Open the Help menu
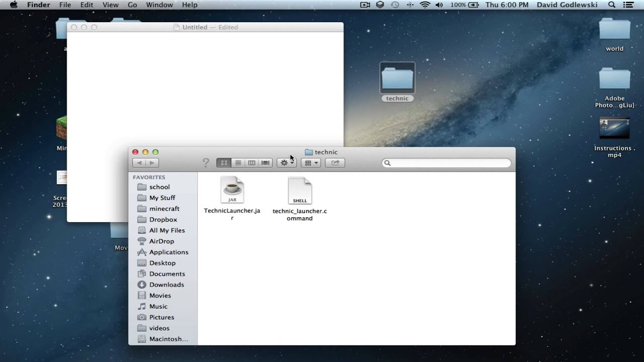This screenshot has height=362, width=644. [x=190, y=5]
